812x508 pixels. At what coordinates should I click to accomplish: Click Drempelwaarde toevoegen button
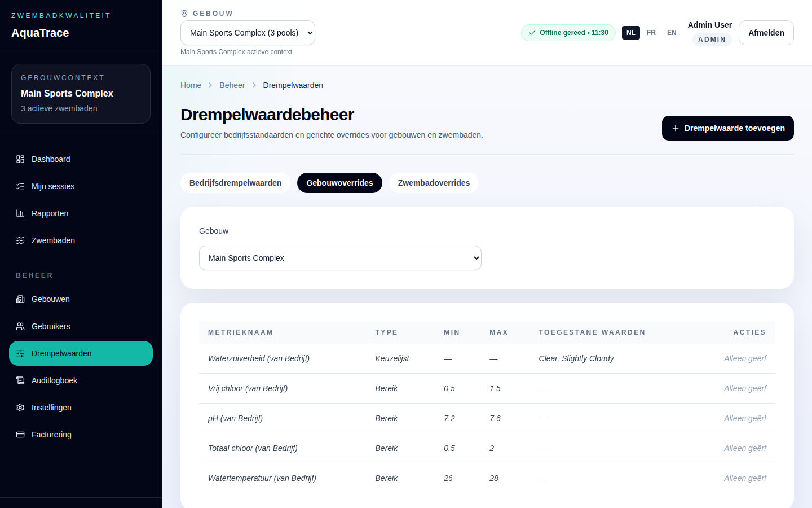tap(728, 128)
